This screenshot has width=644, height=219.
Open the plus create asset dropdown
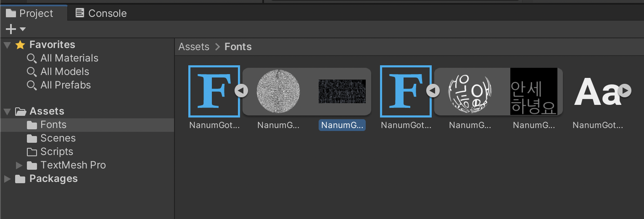(16, 29)
